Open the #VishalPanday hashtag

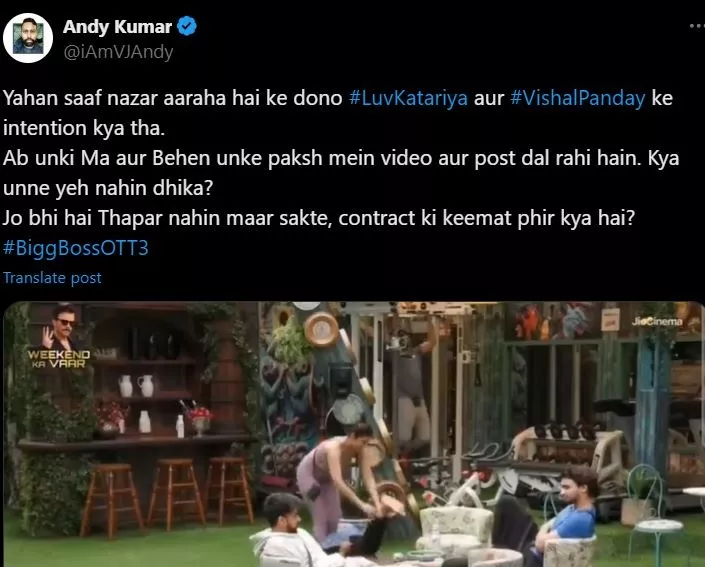tap(578, 98)
